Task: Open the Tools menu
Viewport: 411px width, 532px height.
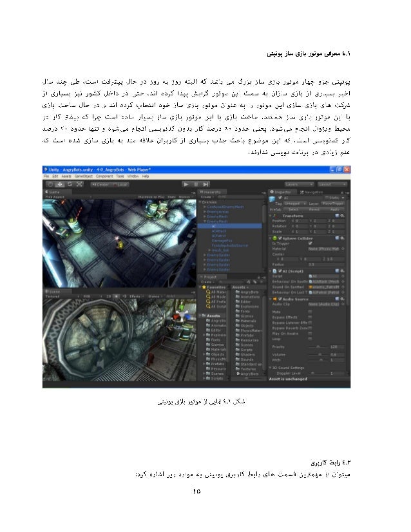Action: pyautogui.click(x=120, y=176)
